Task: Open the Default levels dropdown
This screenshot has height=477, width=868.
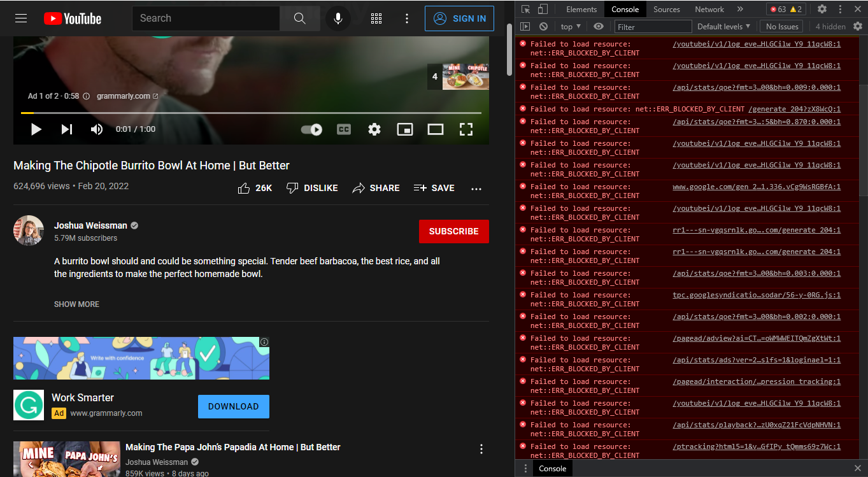Action: tap(724, 26)
